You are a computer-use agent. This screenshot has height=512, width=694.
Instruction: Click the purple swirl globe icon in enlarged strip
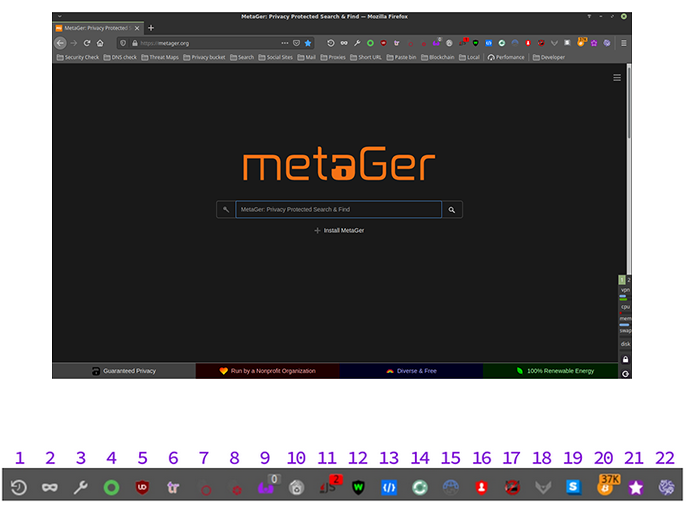666,488
